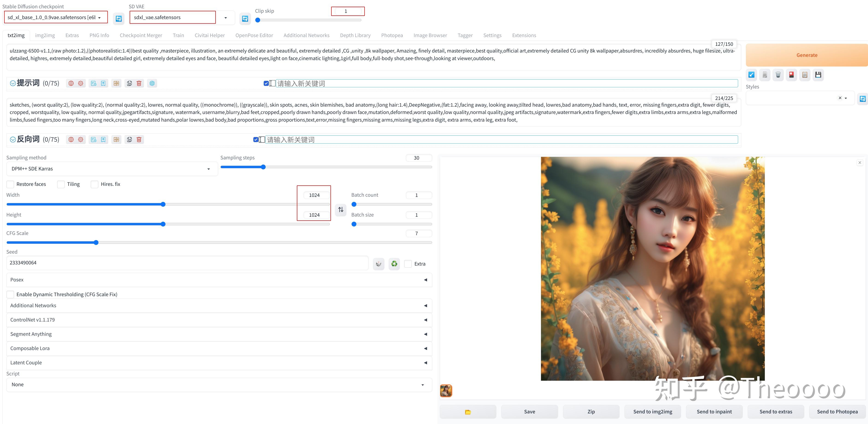Viewport: 868px width, 424px height.
Task: Click the green recycle reuse seed icon
Action: click(x=394, y=263)
